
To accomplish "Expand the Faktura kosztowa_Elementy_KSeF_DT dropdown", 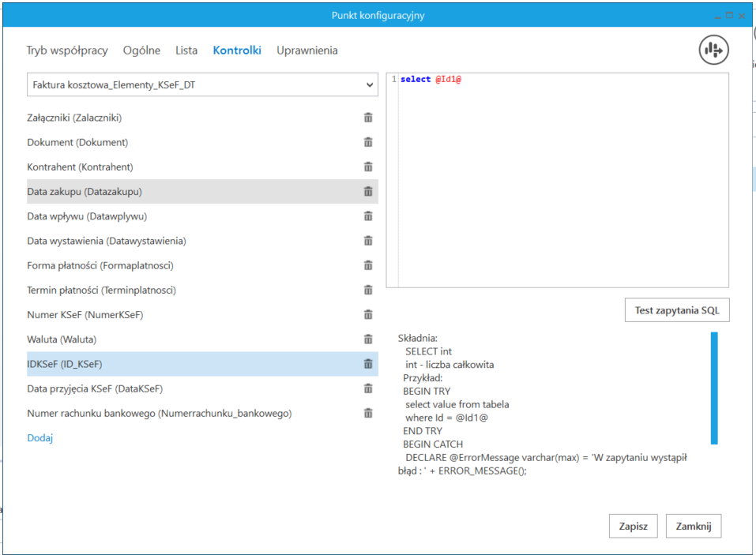I will pyautogui.click(x=370, y=84).
